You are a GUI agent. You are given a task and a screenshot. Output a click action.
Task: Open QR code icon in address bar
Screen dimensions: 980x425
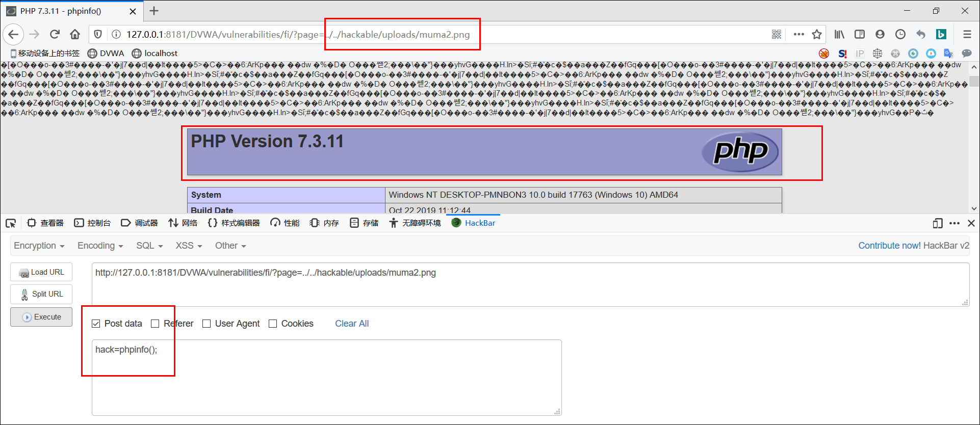tap(777, 34)
